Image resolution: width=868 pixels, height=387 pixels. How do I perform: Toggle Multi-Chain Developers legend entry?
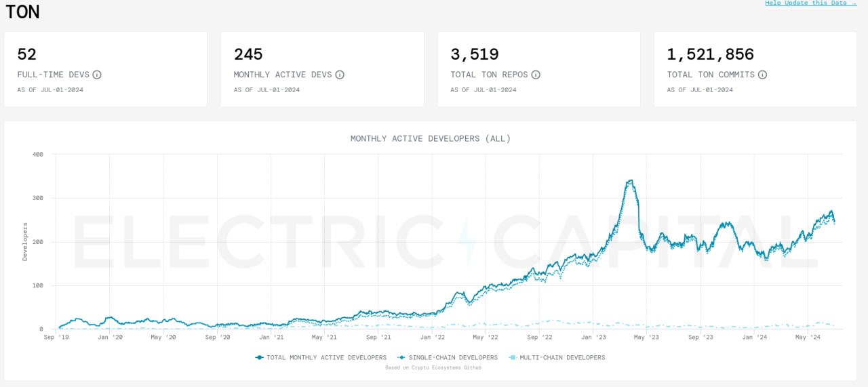562,357
